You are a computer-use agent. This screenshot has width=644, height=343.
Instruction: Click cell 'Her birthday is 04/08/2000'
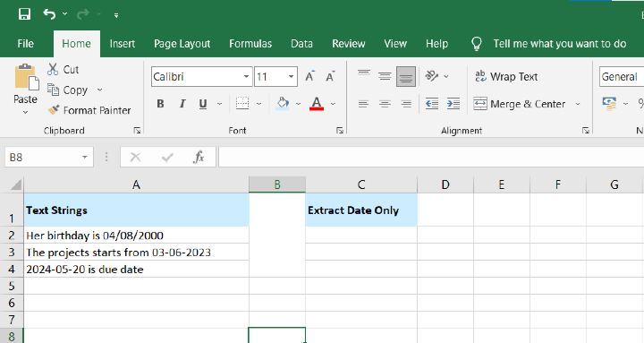click(136, 236)
